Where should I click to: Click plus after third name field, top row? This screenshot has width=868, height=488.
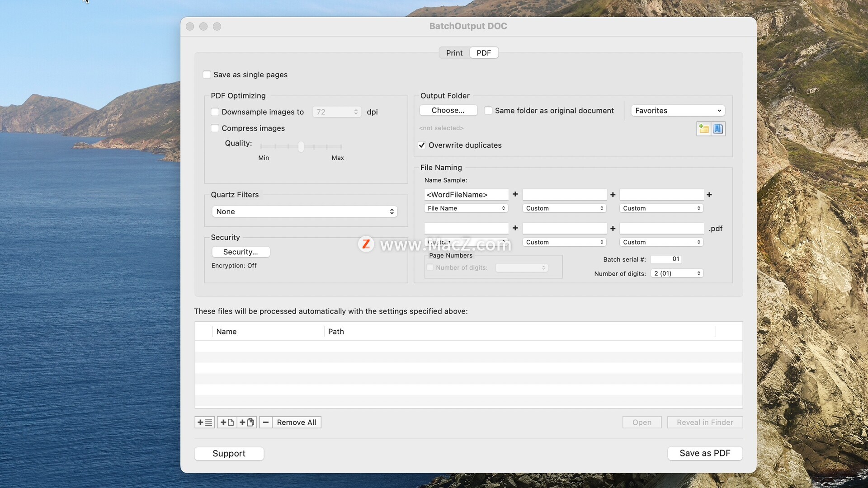(x=709, y=195)
